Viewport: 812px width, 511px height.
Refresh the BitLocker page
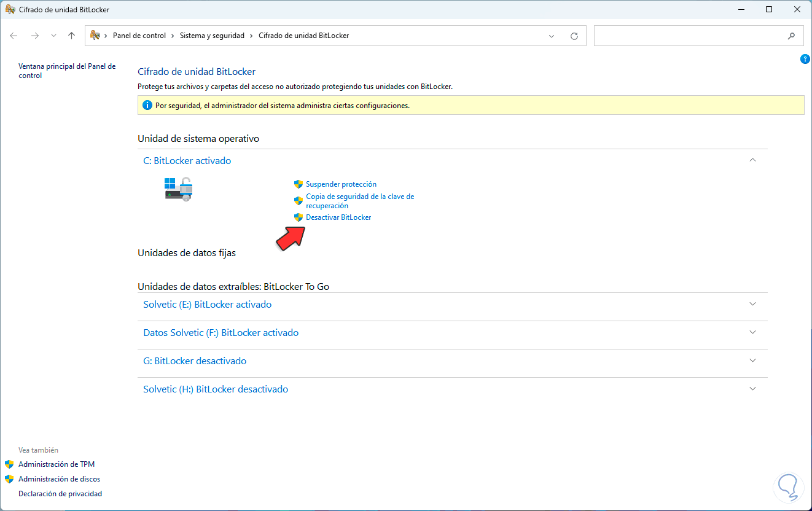[574, 36]
